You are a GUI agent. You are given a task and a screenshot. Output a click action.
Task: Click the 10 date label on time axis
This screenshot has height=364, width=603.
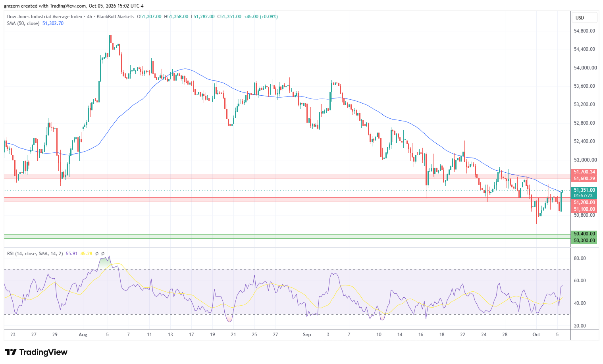379,335
